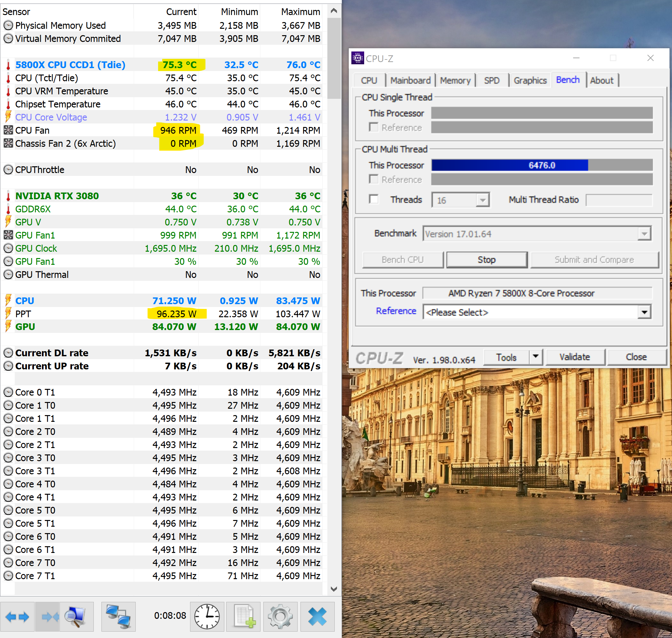Image resolution: width=672 pixels, height=638 pixels.
Task: Expand the Tools dropdown arrow
Action: 536,356
